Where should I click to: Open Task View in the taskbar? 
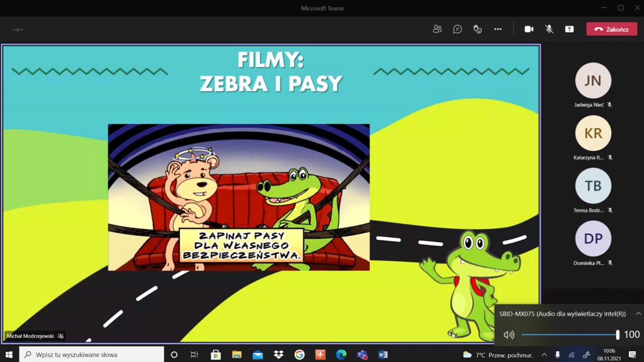pos(194,354)
